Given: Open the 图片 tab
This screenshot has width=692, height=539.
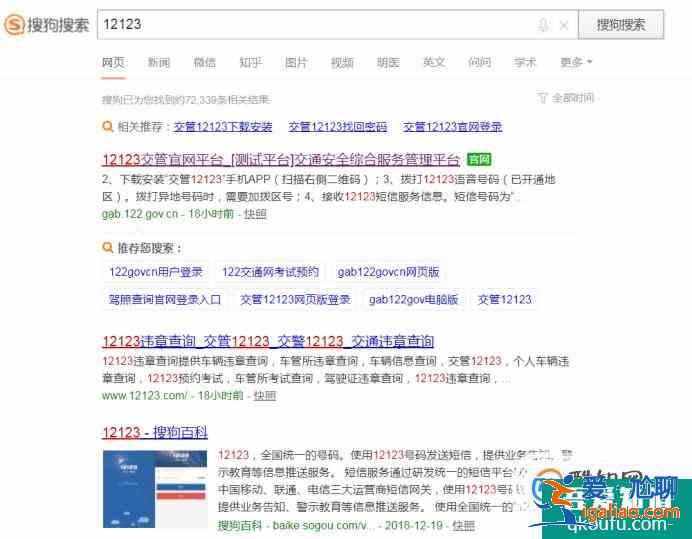Looking at the screenshot, I should tap(296, 63).
